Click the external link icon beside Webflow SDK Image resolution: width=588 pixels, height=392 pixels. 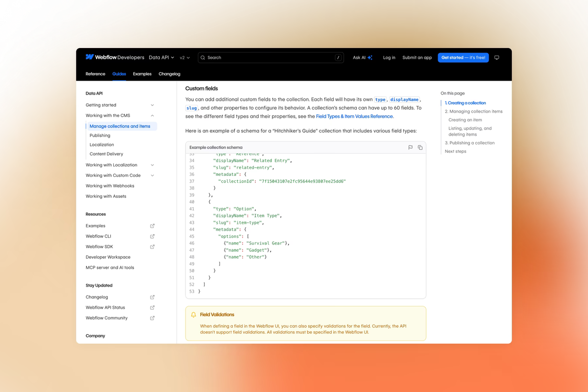click(152, 246)
